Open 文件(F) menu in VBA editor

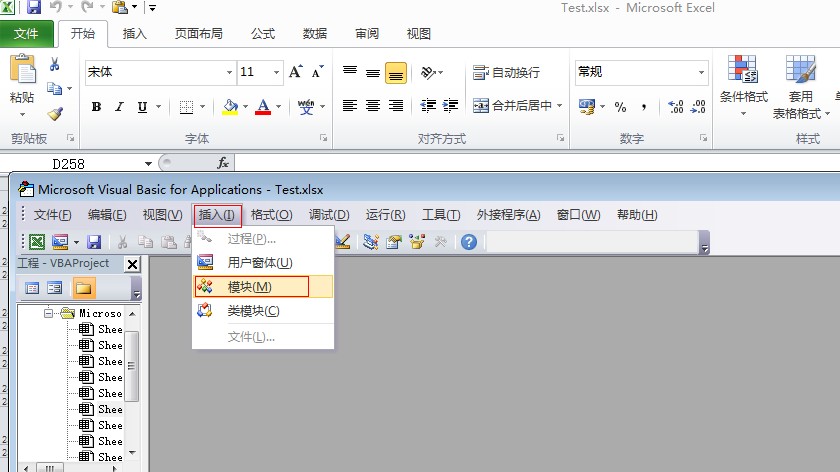point(52,215)
